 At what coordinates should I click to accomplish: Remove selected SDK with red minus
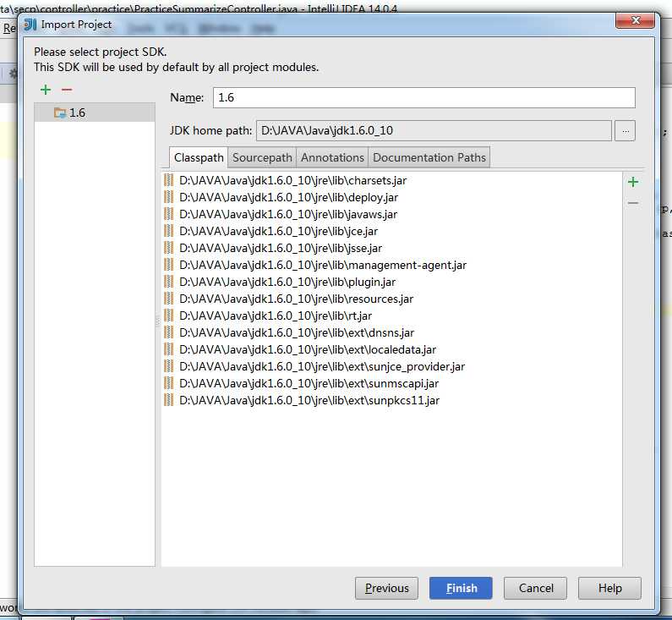(67, 90)
